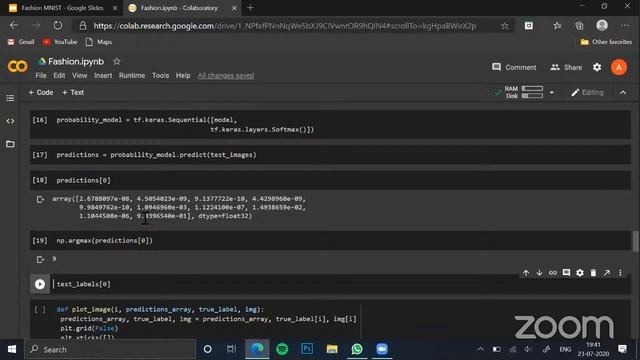Open the View menu

point(80,76)
